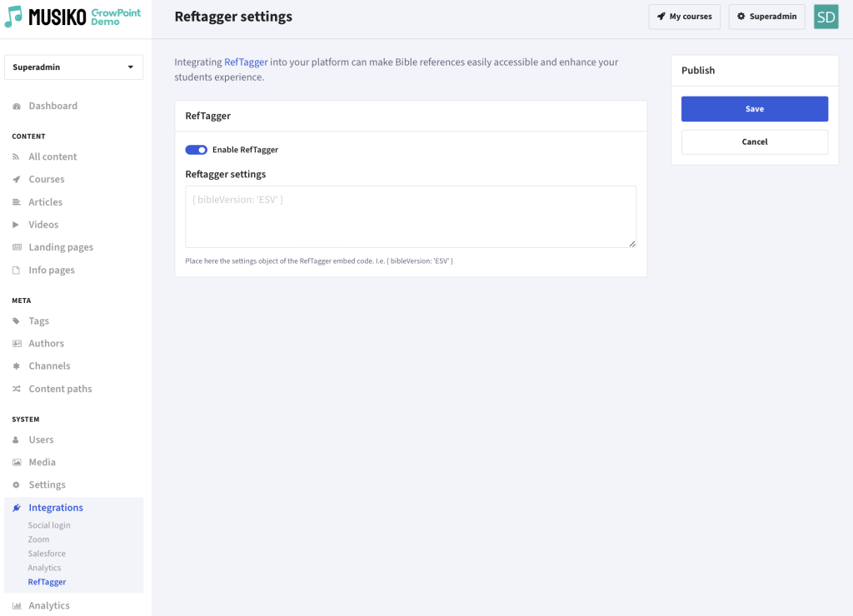The image size is (853, 616).
Task: Click the All content feed icon
Action: coord(17,156)
